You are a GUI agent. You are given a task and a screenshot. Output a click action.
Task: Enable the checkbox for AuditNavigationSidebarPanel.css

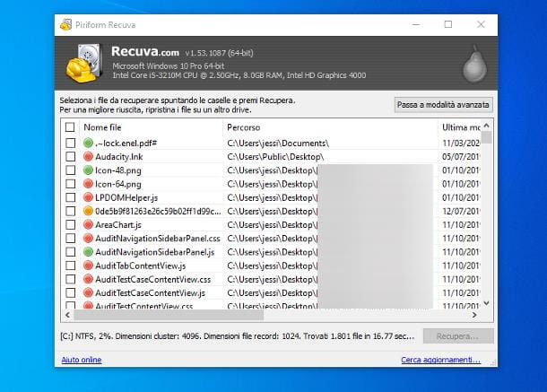(71, 238)
